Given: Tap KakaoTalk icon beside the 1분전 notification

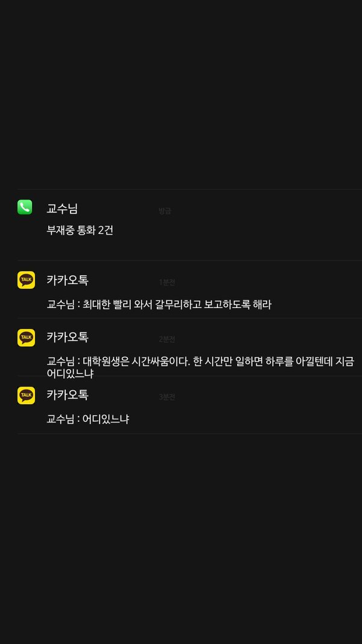Looking at the screenshot, I should pos(26,280).
